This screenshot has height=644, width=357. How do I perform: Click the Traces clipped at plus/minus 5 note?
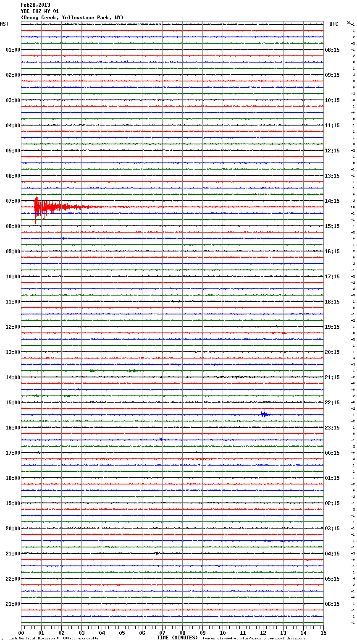[x=254, y=639]
